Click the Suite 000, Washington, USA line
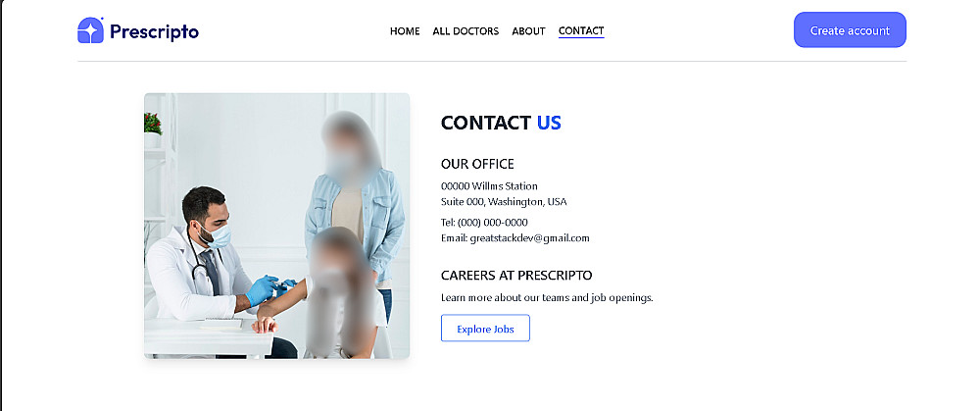Viewport: 980px width, 411px height. 504,201
